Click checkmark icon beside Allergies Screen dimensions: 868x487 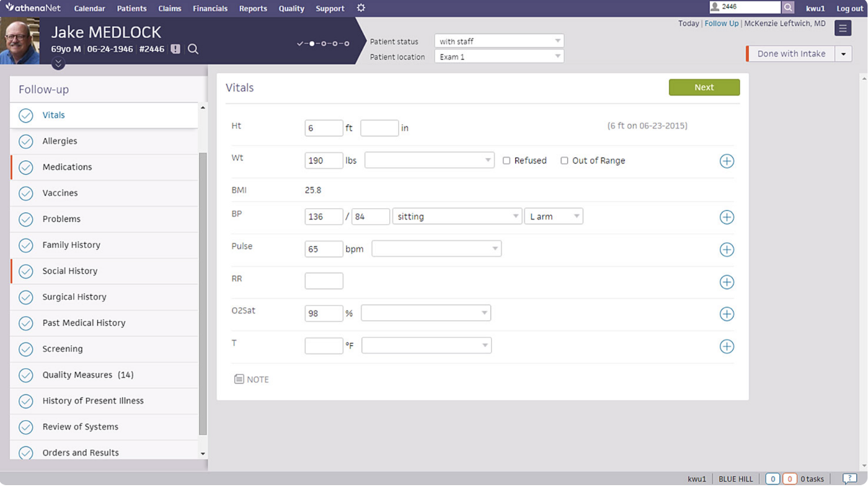(25, 142)
